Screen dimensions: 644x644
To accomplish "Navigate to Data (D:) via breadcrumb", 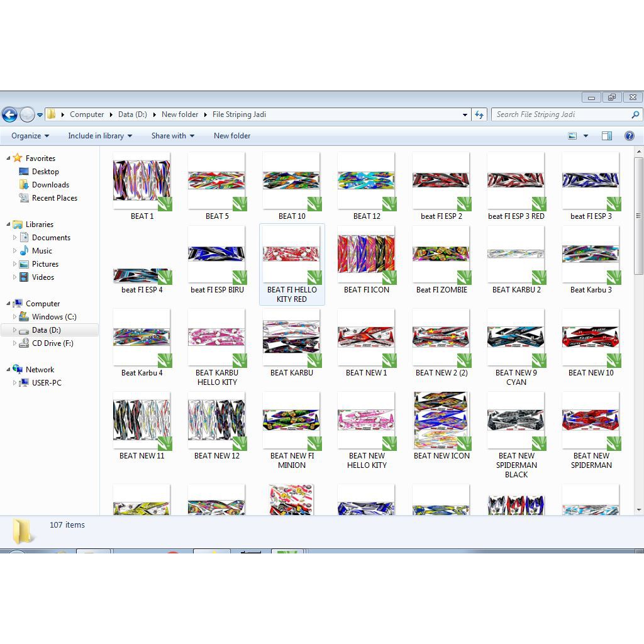I will (132, 114).
